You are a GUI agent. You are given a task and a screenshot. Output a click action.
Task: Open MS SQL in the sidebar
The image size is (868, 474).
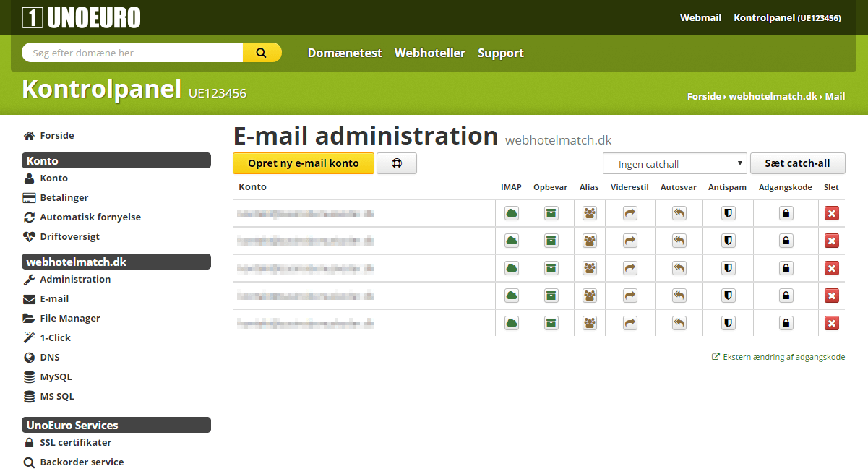point(48,397)
